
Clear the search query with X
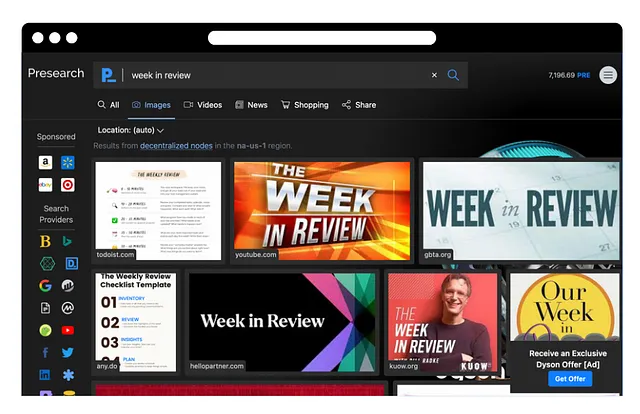(434, 75)
